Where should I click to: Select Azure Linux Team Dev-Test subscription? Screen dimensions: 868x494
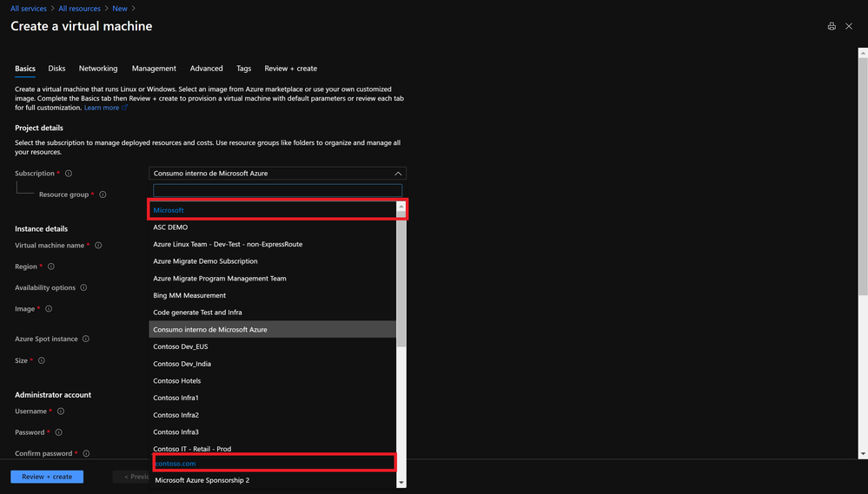(273, 244)
